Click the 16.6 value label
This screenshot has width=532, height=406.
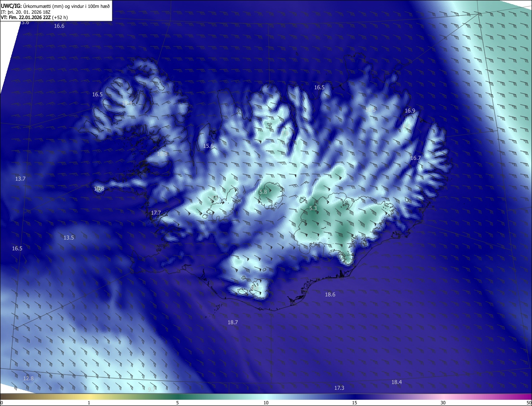[59, 26]
